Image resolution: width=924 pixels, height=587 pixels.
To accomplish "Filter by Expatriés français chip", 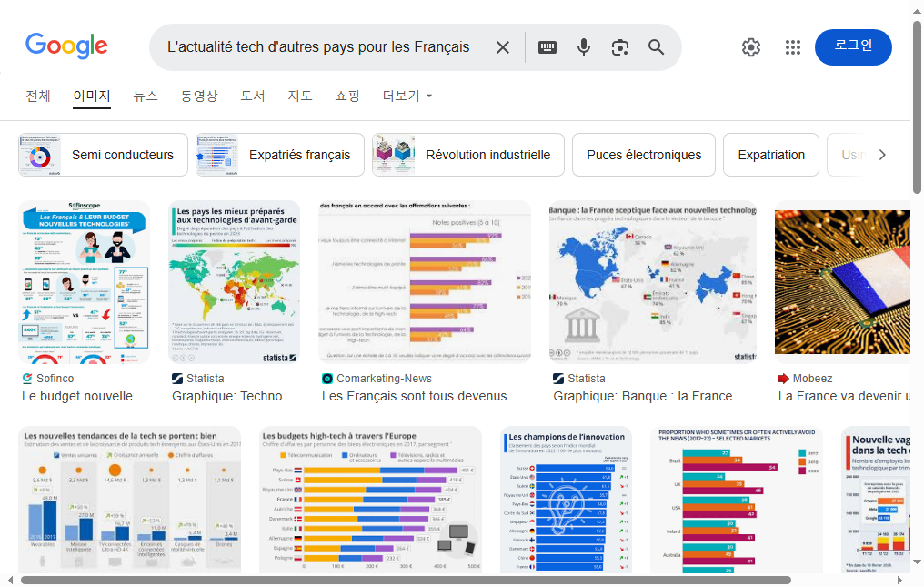I will tap(280, 155).
